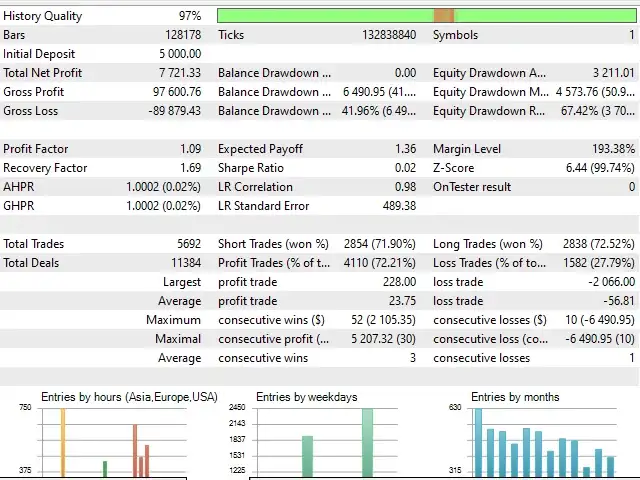Click the OnTester result label
Screen dimensions: 640x480
(472, 187)
